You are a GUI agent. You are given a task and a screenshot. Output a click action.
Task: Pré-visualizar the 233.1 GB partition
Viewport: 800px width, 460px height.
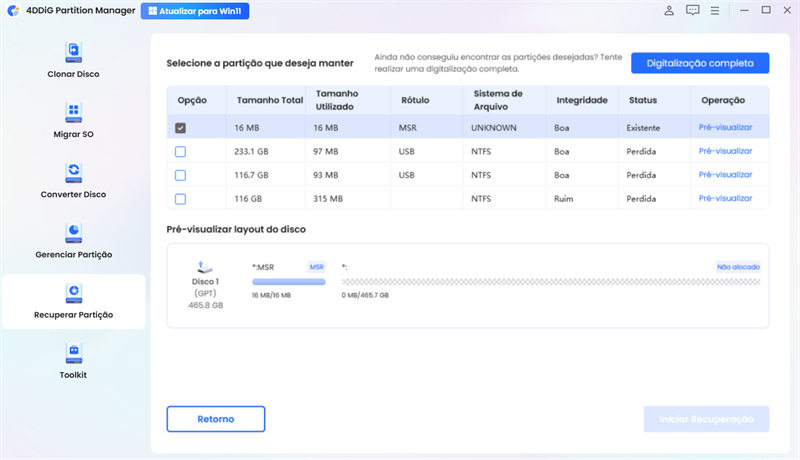(725, 151)
